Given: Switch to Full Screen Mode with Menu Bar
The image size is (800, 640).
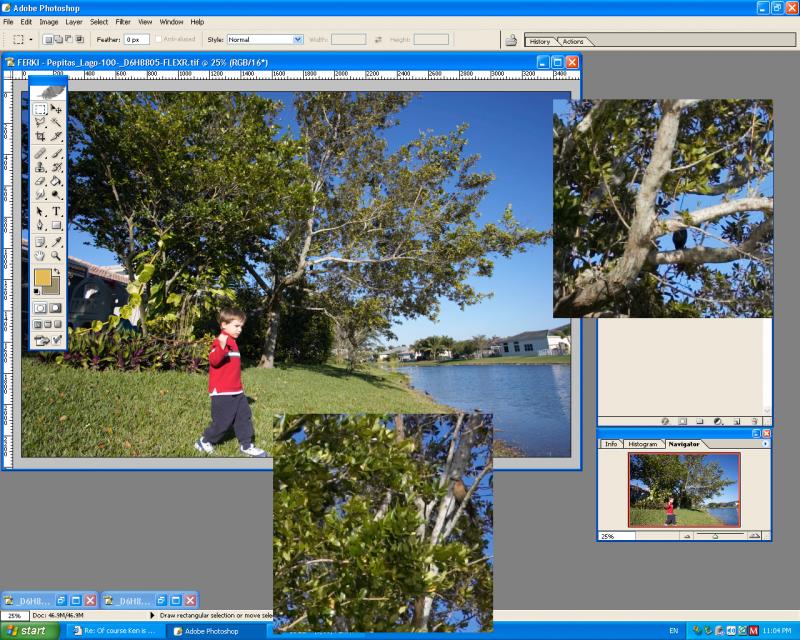Looking at the screenshot, I should 47,324.
